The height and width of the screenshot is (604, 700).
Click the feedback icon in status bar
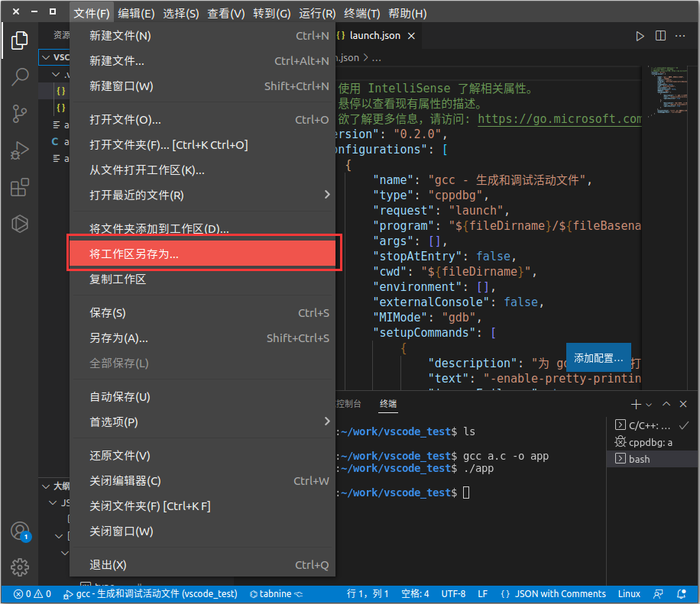pos(658,594)
